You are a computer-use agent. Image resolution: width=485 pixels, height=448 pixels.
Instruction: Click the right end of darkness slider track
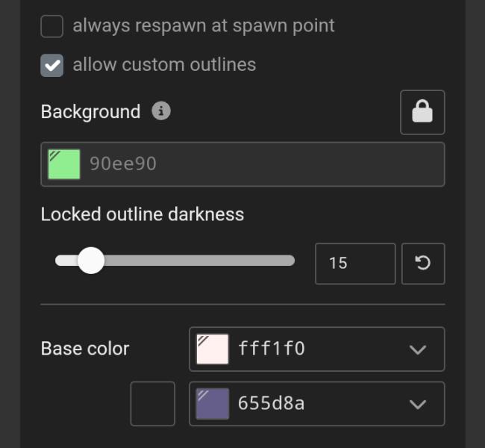pos(290,261)
